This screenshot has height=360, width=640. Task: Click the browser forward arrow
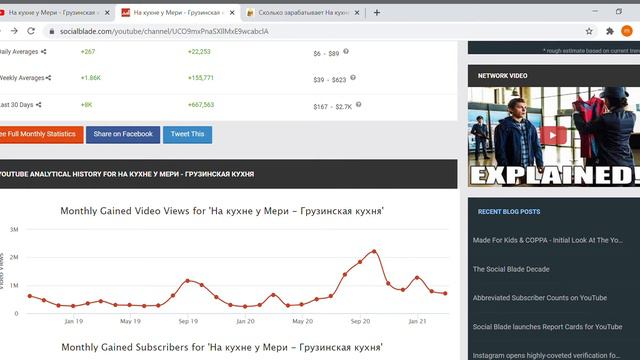tap(14, 31)
